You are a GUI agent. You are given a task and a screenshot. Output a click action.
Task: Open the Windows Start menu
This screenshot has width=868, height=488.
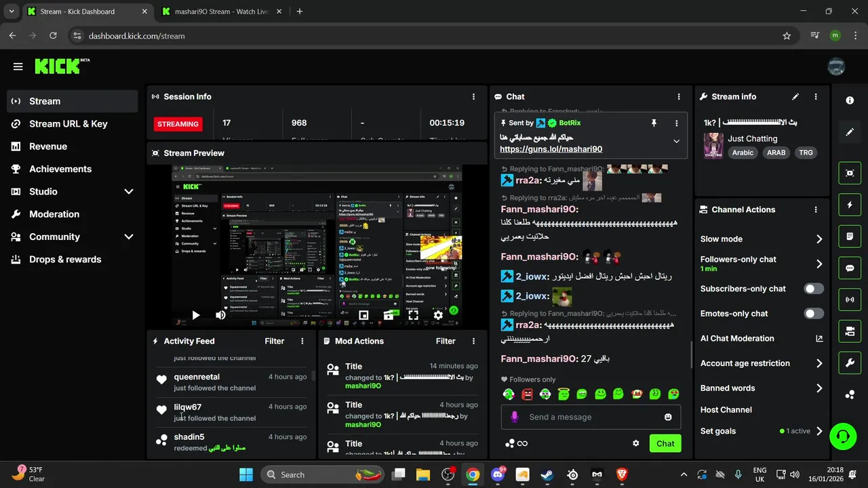pyautogui.click(x=245, y=474)
